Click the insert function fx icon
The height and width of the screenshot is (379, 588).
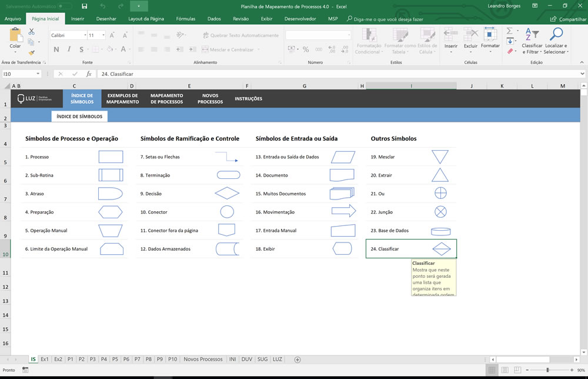(89, 74)
